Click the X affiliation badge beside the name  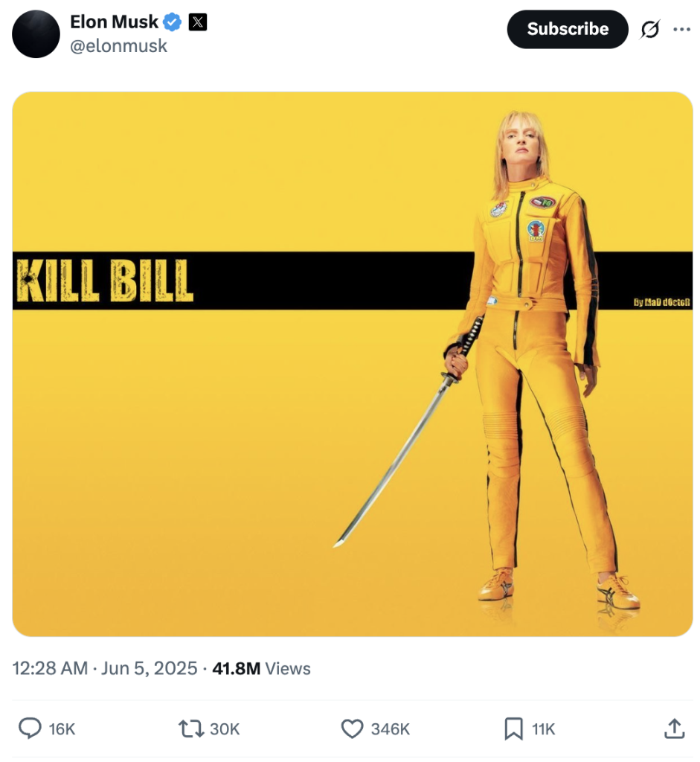pos(197,22)
